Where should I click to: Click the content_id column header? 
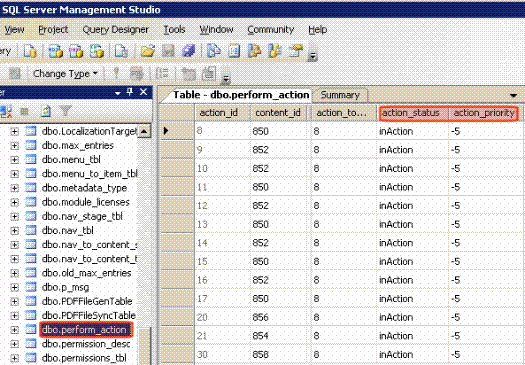[x=278, y=113]
